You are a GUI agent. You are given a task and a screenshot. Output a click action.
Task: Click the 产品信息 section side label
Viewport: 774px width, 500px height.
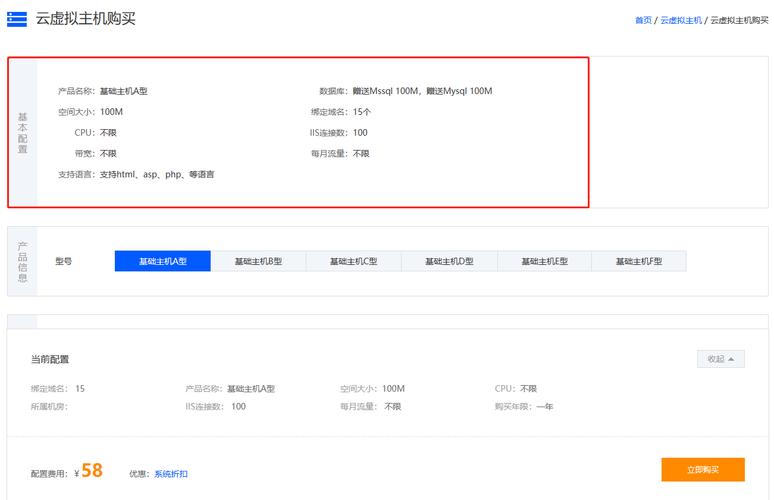click(23, 261)
